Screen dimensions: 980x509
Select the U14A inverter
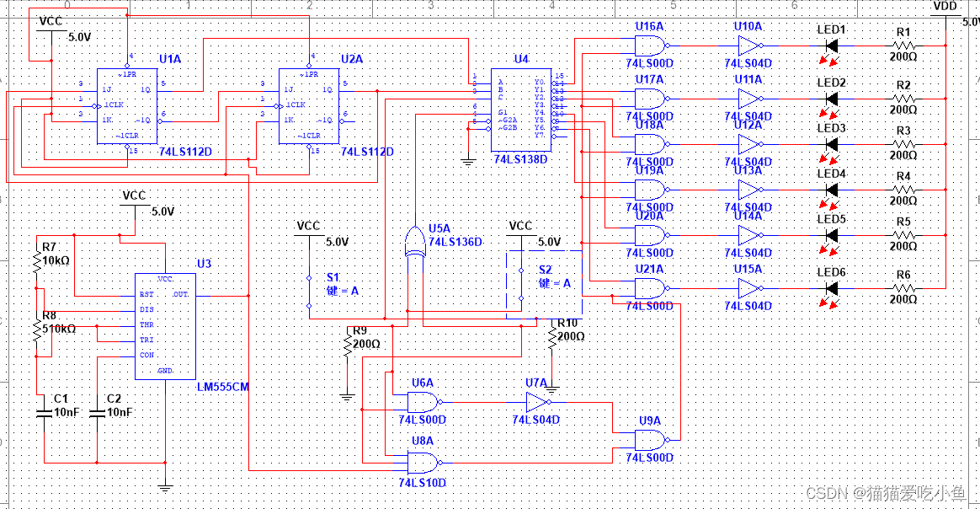pyautogui.click(x=751, y=236)
